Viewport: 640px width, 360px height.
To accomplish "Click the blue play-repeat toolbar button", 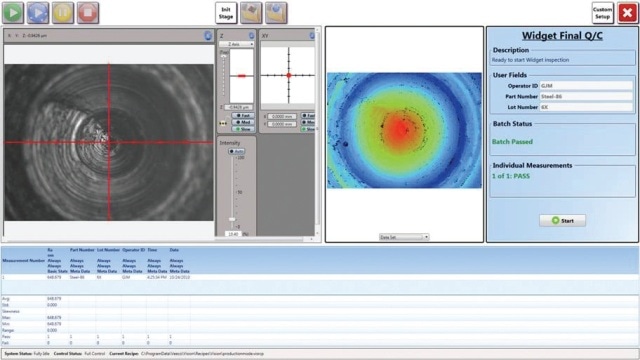I will click(38, 13).
